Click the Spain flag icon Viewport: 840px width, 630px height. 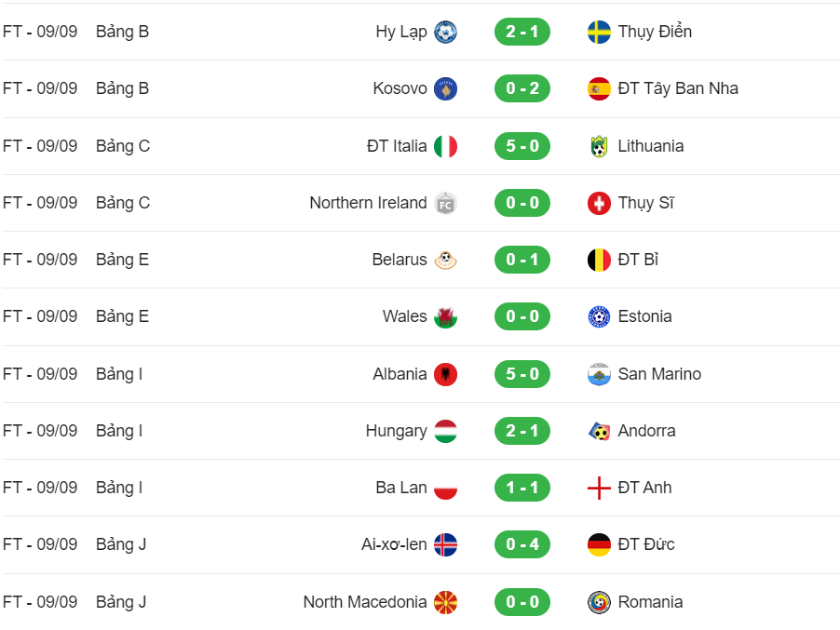coord(599,88)
